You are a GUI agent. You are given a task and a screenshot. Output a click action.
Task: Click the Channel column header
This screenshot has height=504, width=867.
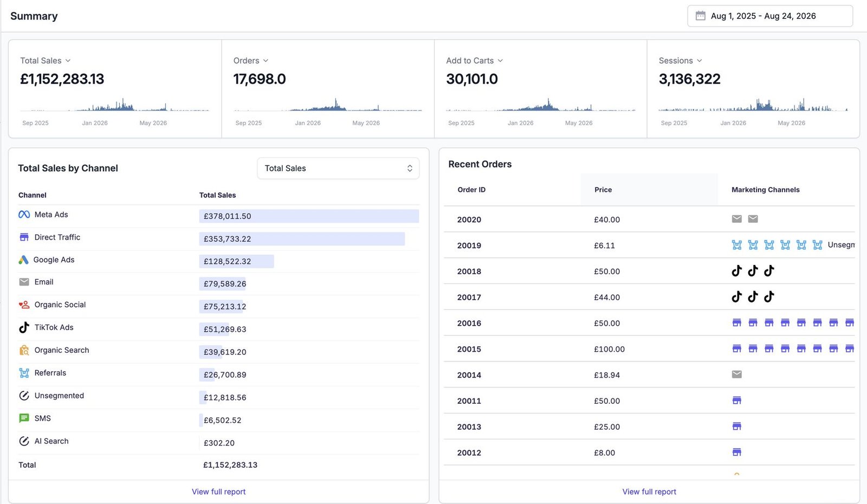(33, 195)
